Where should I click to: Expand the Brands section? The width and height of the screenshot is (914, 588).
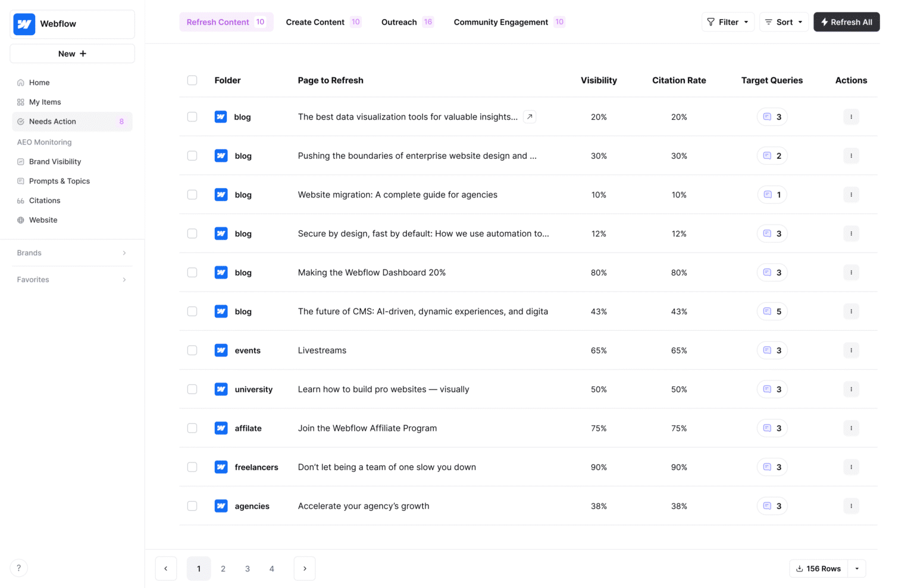pos(71,252)
